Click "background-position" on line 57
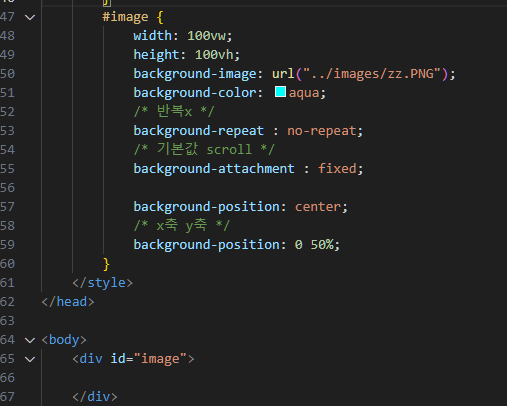This screenshot has width=507, height=406. (206, 207)
